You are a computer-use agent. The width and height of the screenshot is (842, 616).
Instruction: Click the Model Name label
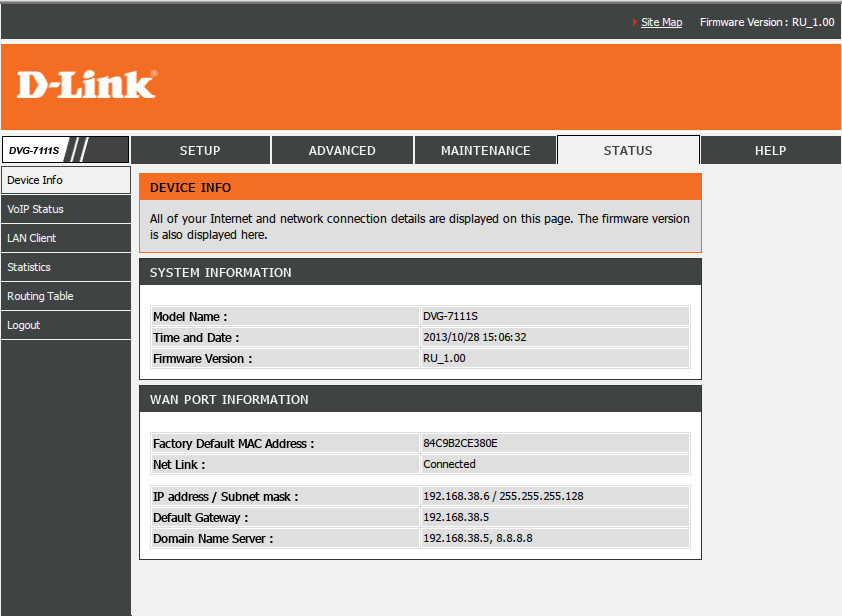tap(190, 317)
